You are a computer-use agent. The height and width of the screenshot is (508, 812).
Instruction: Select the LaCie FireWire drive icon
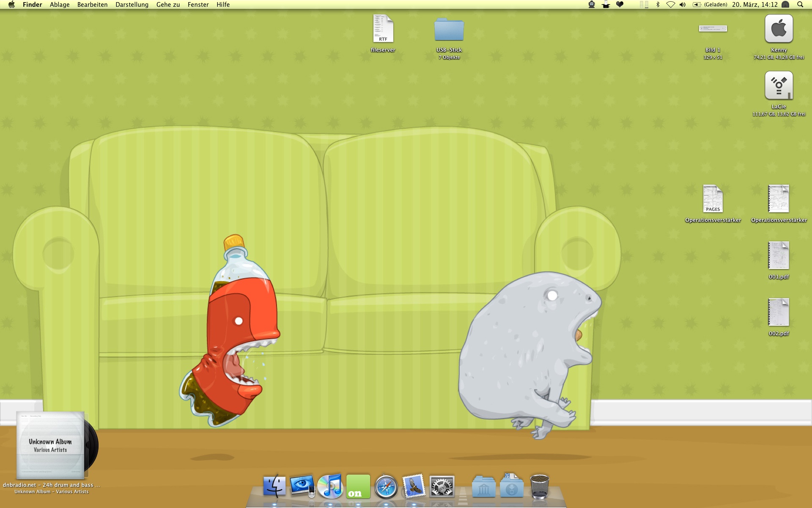[779, 86]
